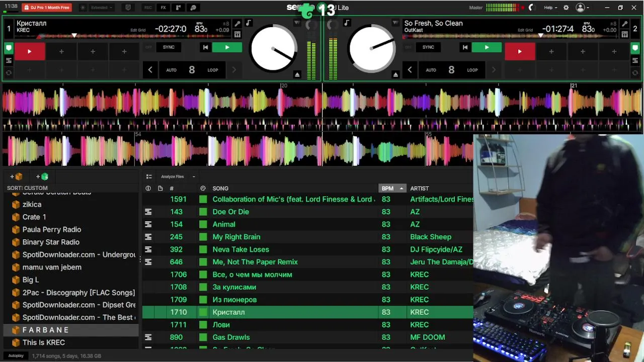Open deck 1 mic/tempo range icon
Viewport: 644px width, 362px height.
[237, 24]
